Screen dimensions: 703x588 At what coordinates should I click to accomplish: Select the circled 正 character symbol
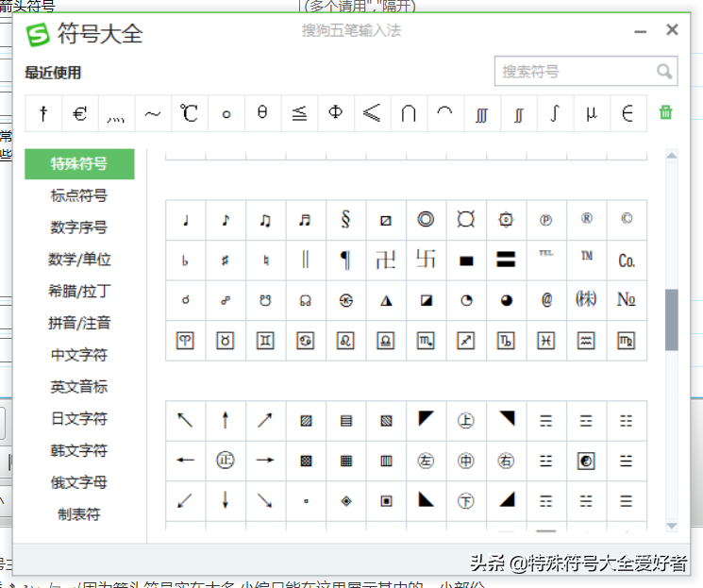point(226,461)
